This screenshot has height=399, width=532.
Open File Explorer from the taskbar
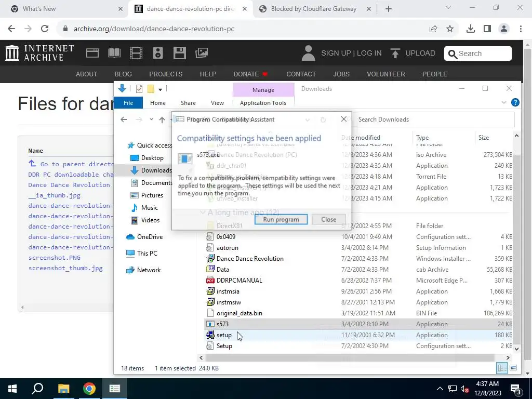tap(63, 389)
